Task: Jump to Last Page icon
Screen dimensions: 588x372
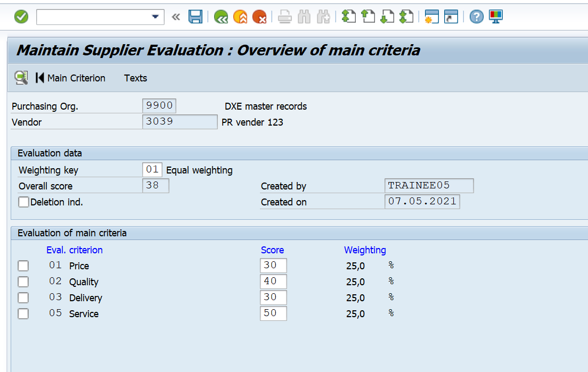Action: click(x=406, y=17)
